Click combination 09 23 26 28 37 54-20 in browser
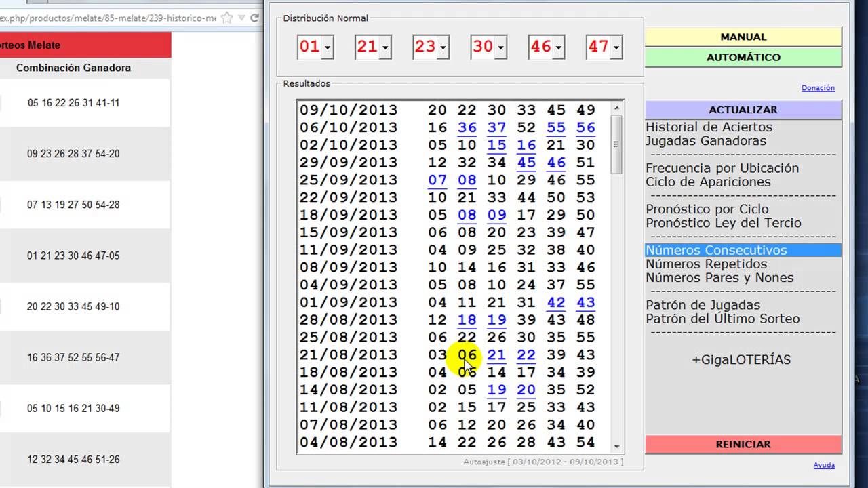 point(73,154)
